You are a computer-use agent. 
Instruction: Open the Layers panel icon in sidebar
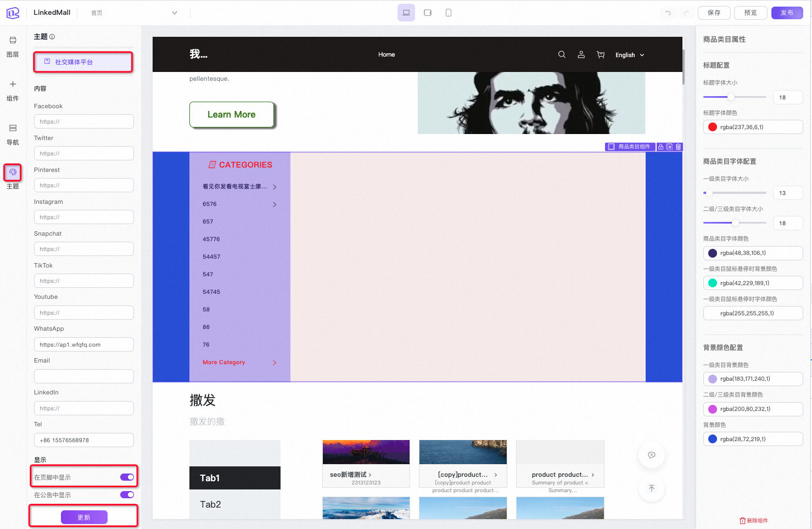point(13,41)
